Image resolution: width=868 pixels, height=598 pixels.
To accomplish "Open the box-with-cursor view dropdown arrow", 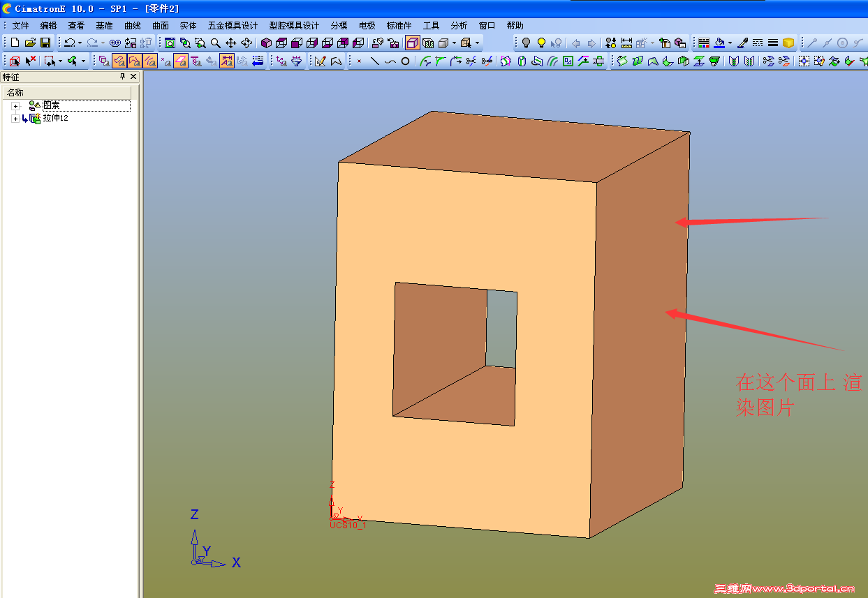I will click(x=477, y=43).
